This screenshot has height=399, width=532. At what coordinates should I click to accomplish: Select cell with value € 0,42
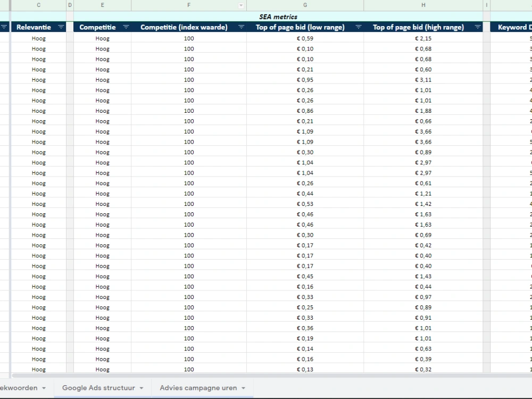[423, 245]
